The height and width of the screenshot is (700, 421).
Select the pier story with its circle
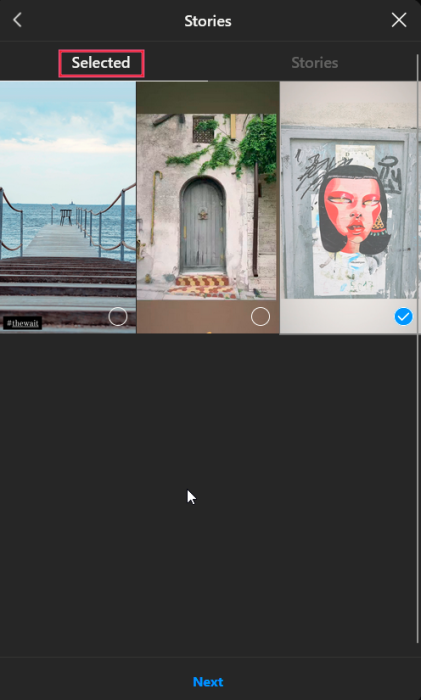tap(118, 317)
